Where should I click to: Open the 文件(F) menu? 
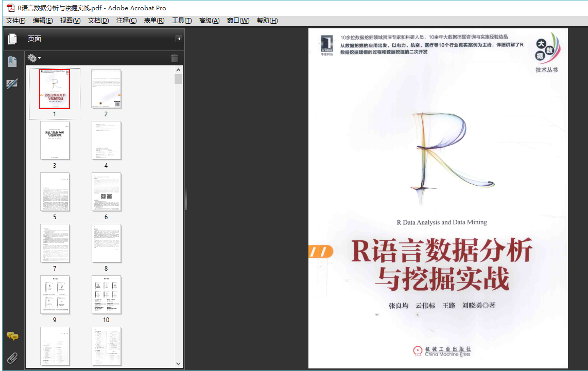click(x=16, y=21)
